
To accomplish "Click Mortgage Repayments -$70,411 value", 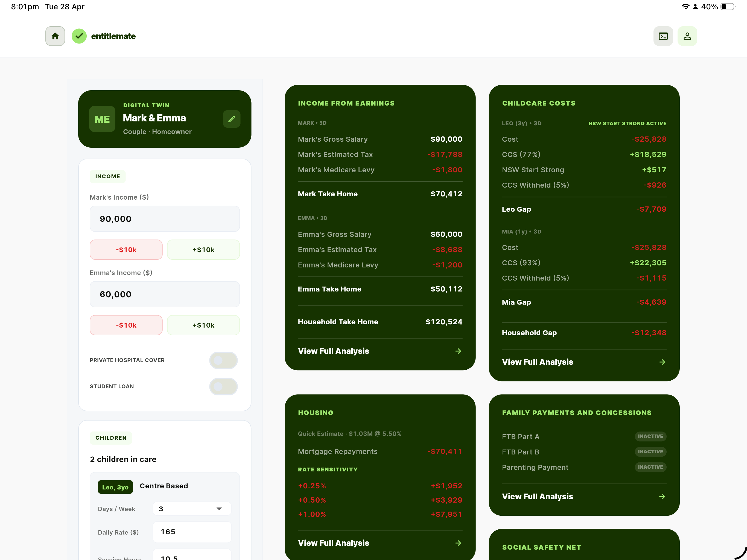I will [444, 451].
